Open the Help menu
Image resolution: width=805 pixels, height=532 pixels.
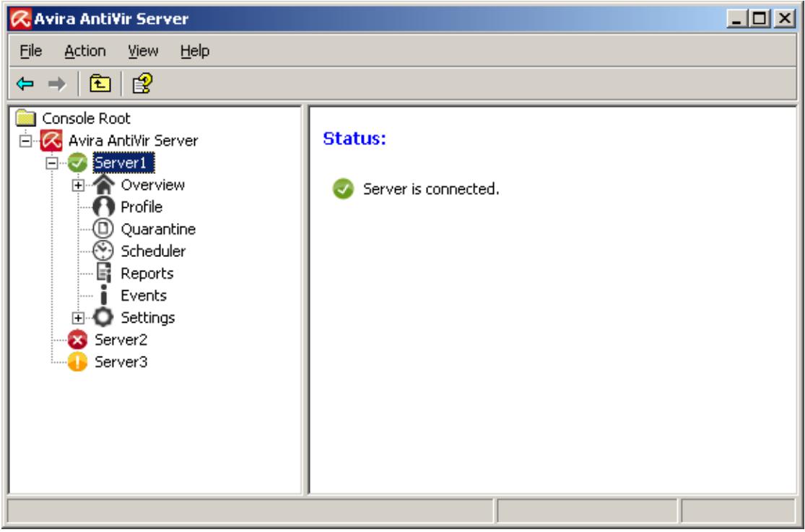[x=195, y=51]
